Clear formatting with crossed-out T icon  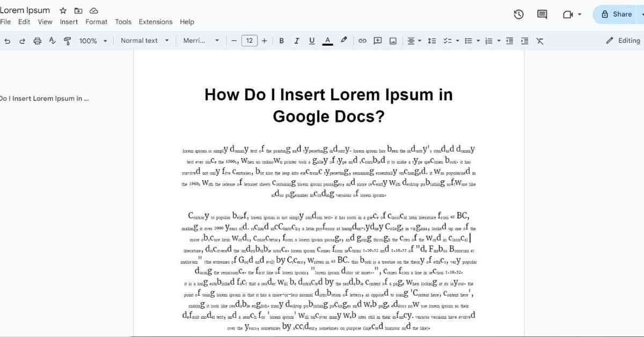[x=540, y=41]
